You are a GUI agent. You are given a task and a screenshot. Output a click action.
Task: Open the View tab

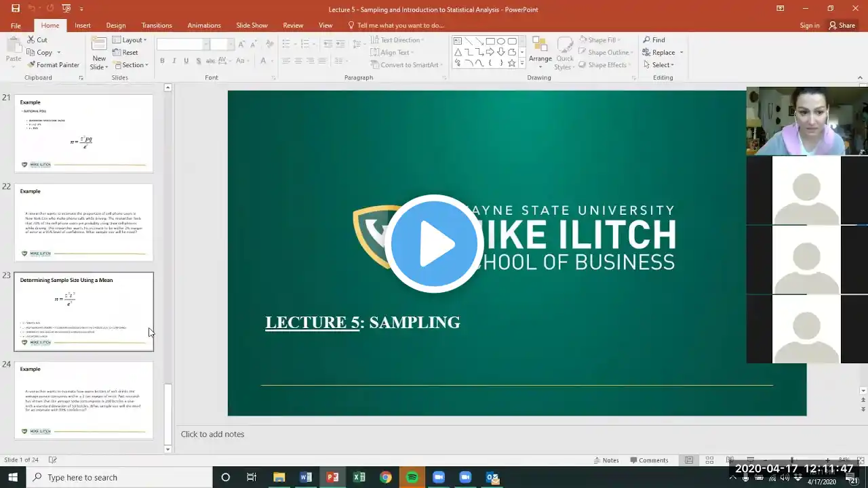(x=325, y=25)
